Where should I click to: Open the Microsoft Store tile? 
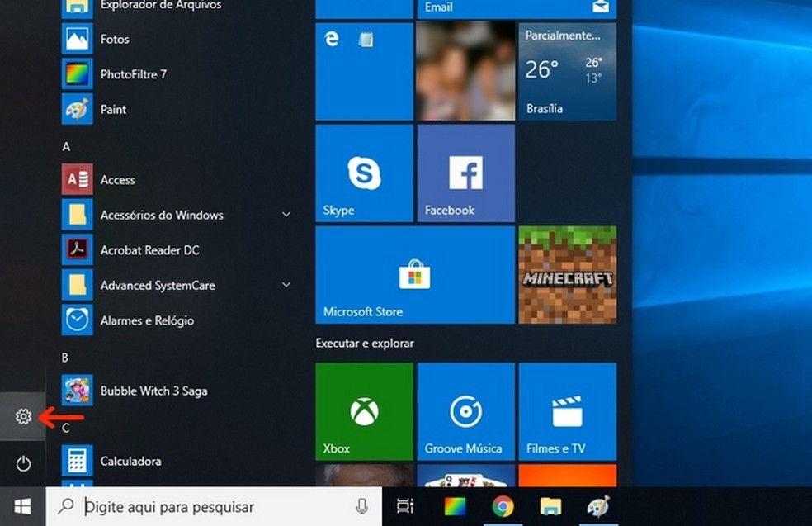pyautogui.click(x=415, y=275)
